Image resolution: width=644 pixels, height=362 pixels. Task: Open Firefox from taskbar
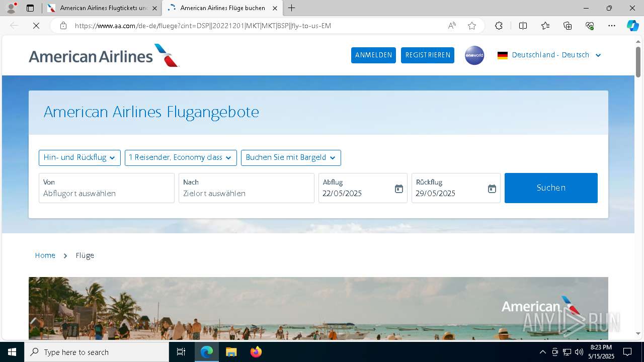pos(256,352)
